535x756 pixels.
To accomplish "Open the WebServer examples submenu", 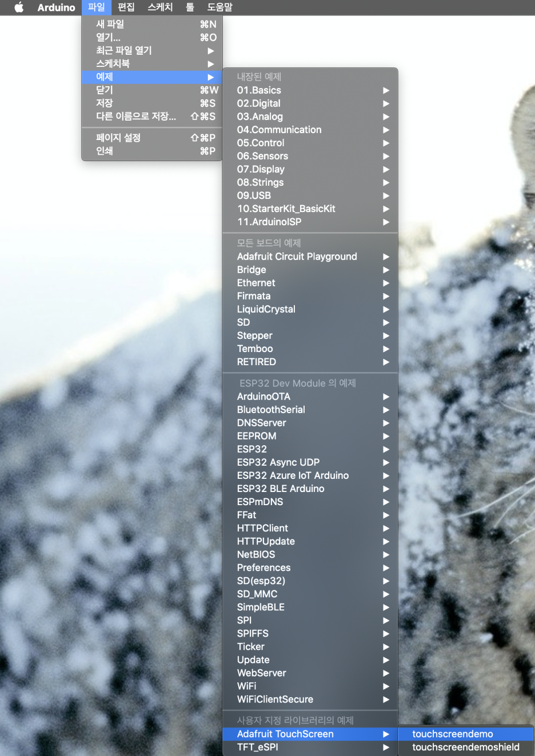I will [x=310, y=673].
